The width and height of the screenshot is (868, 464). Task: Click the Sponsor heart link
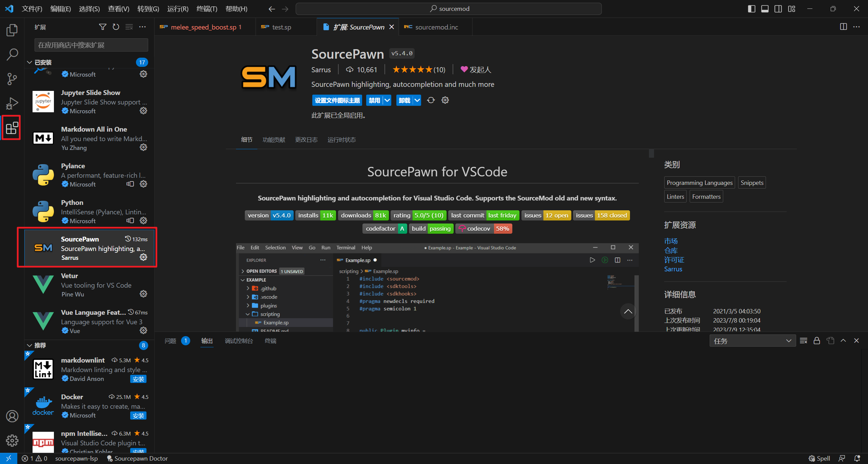pyautogui.click(x=476, y=70)
